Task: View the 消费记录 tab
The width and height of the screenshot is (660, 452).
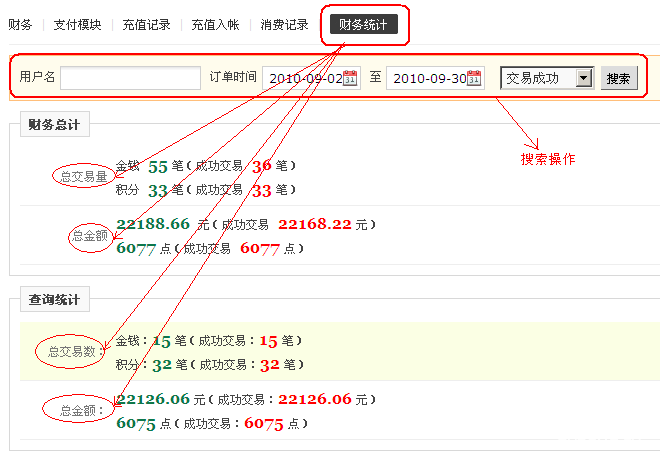Action: 284,25
